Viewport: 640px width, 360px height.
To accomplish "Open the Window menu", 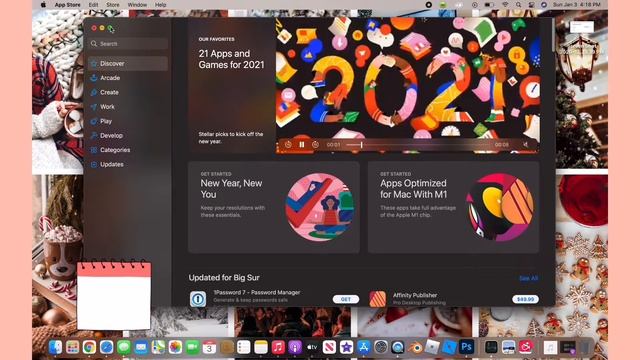I will tap(137, 5).
